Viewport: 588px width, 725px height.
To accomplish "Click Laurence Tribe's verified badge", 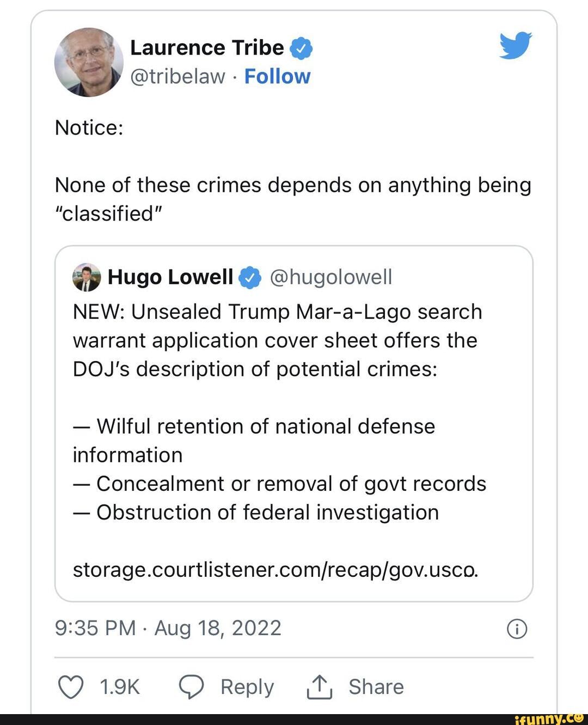I will (300, 48).
